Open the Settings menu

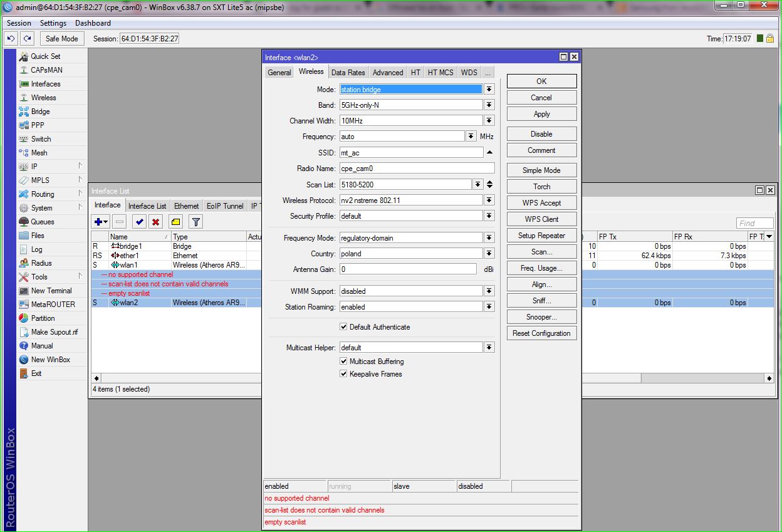53,23
